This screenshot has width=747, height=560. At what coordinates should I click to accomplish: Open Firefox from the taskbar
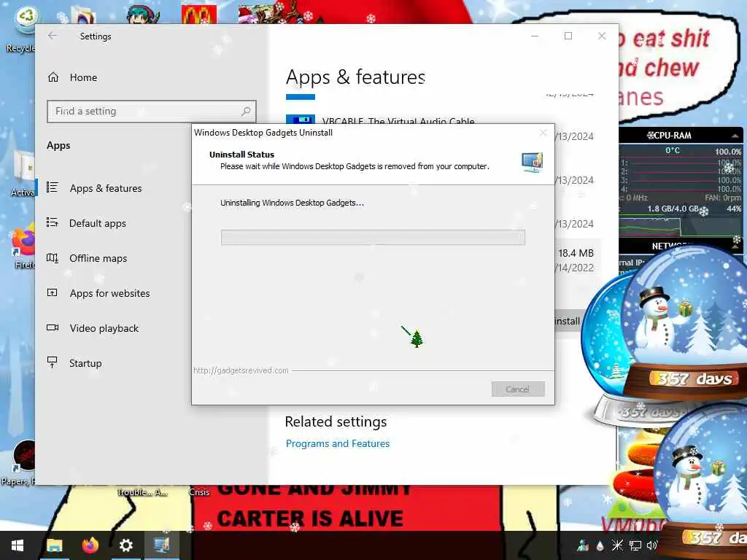coord(90,545)
